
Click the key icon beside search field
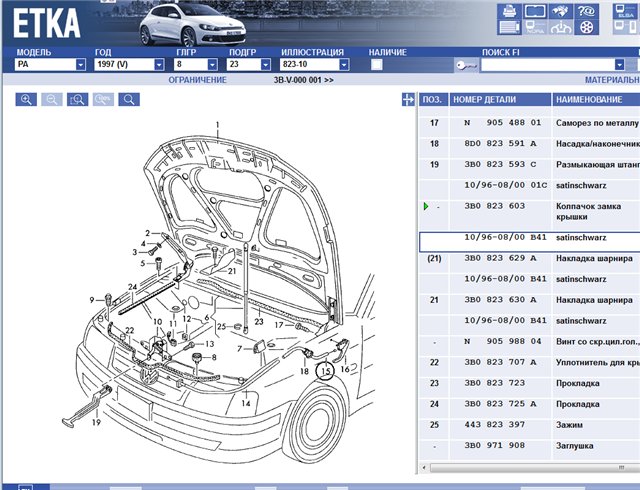[x=467, y=65]
